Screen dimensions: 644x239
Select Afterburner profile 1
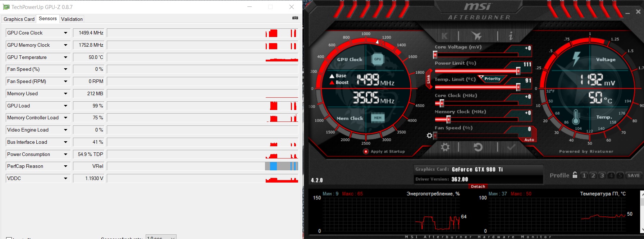point(584,175)
